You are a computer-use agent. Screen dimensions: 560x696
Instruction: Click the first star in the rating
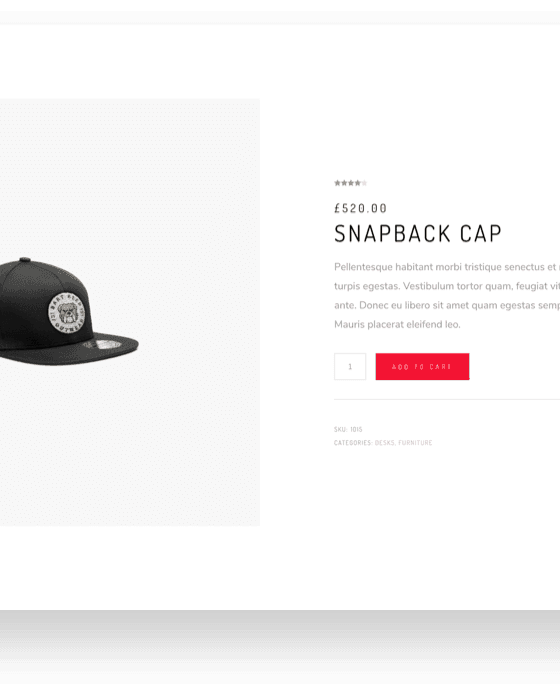(337, 183)
